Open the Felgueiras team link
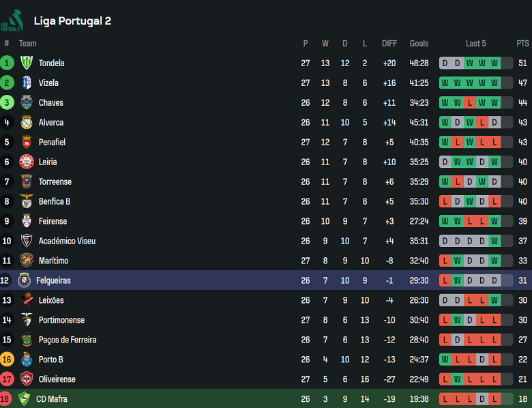 tap(53, 280)
